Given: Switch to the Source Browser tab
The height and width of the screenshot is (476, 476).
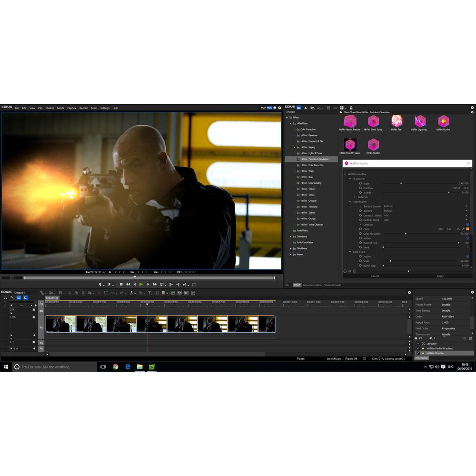Looking at the screenshot, I should [333, 285].
